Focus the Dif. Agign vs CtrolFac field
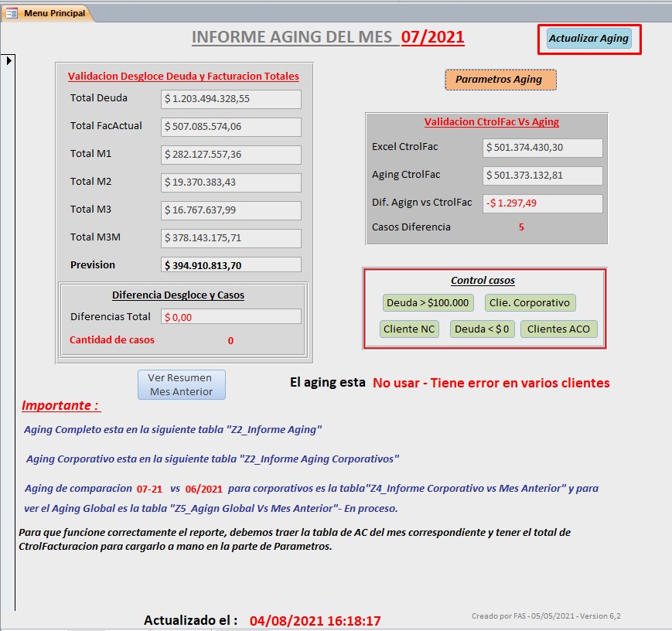 pos(541,203)
